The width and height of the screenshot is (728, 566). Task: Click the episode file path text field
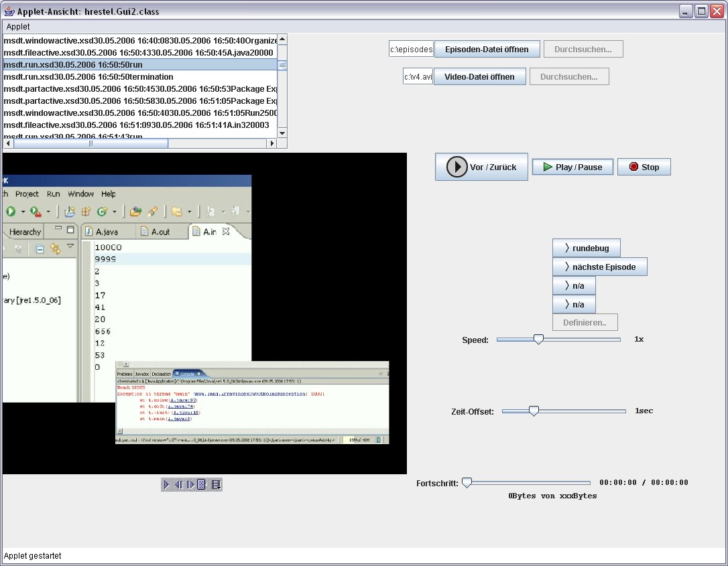click(x=412, y=49)
